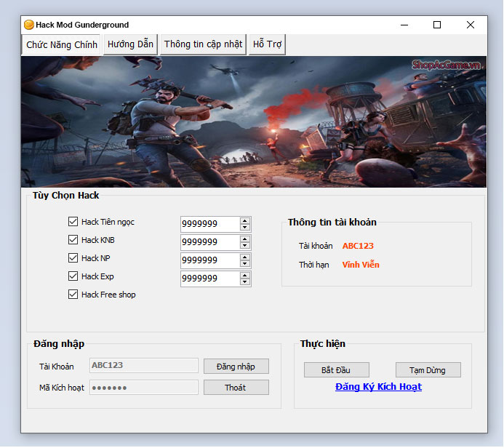Click the Mã Kích hoạt password field
This screenshot has height=448, width=504.
[x=144, y=387]
